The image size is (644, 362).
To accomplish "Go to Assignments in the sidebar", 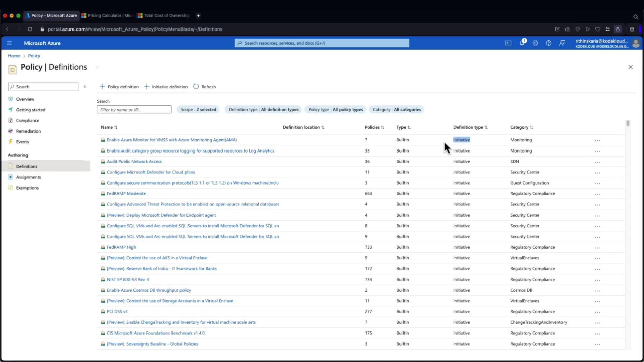I will coord(29,177).
